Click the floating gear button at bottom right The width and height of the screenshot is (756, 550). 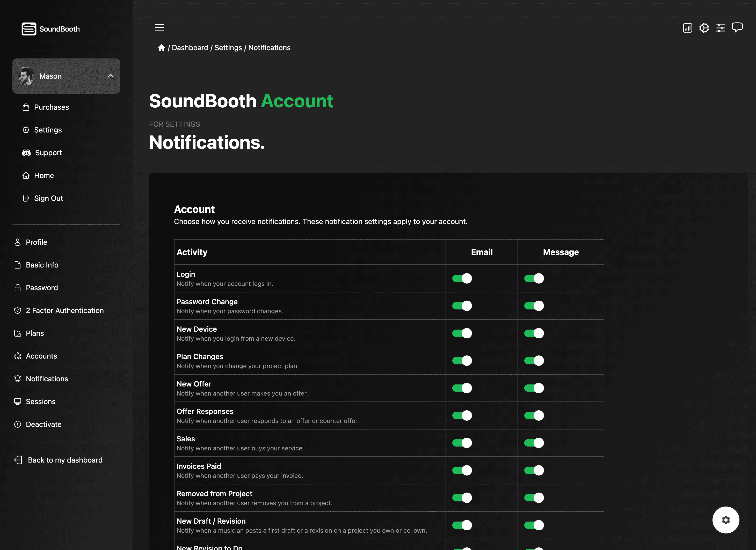(x=726, y=520)
